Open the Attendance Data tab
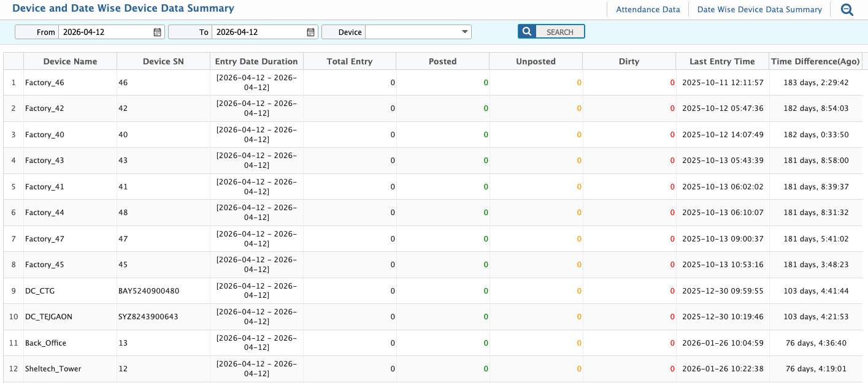The width and height of the screenshot is (868, 383). [x=648, y=10]
